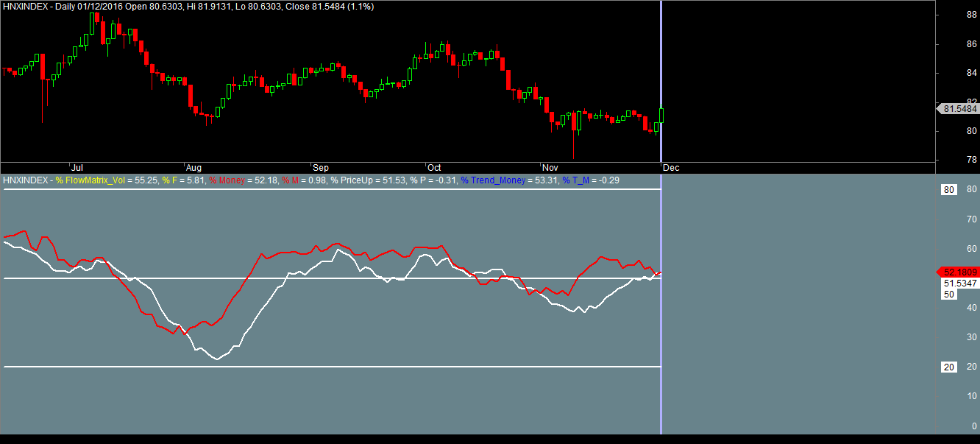The image size is (980, 444).
Task: Click the boxed 20 level label
Action: (949, 367)
